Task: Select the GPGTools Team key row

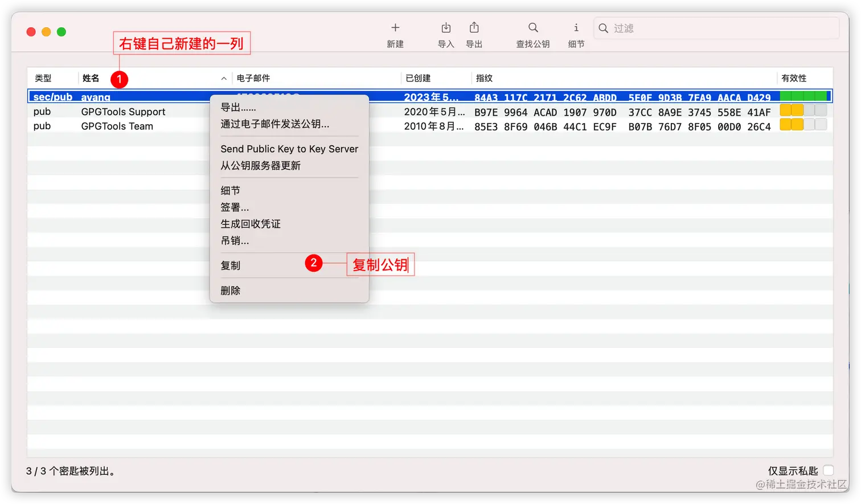Action: pos(430,126)
